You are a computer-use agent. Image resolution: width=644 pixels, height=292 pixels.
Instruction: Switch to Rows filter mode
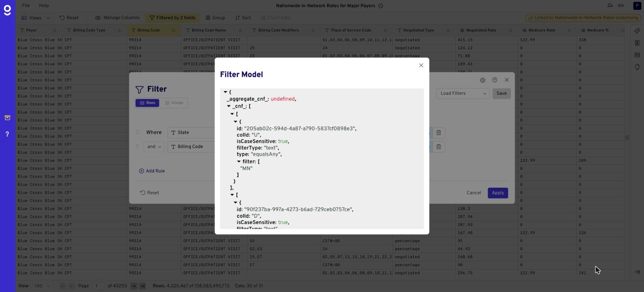pos(147,103)
